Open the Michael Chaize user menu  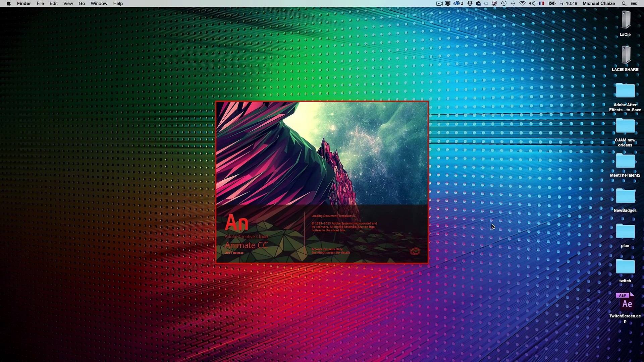point(598,3)
